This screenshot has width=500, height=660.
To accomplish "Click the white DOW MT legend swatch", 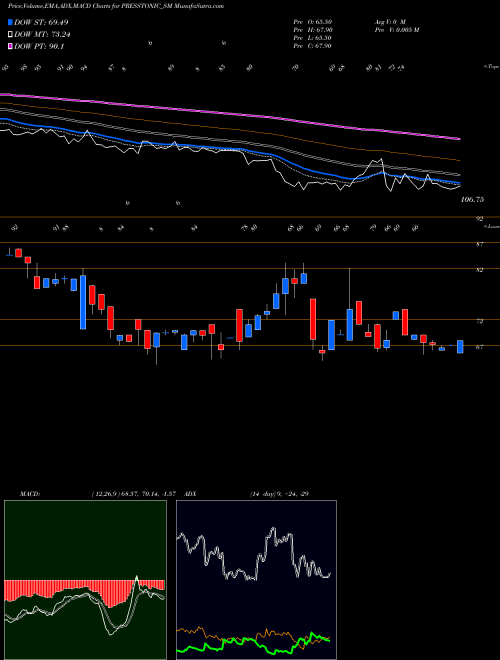I will tap(10, 35).
